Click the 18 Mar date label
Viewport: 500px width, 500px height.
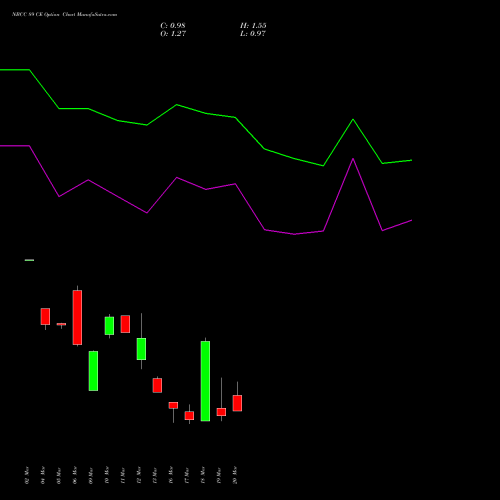click(x=203, y=475)
